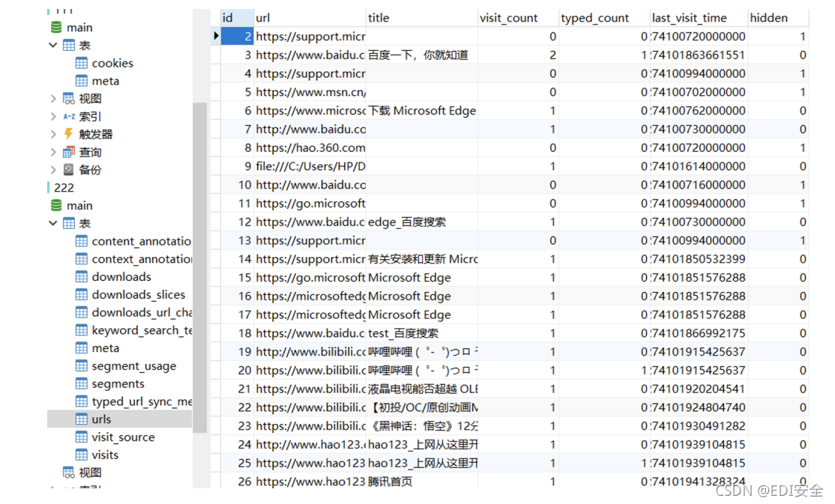Viewport: 835px width, 504px height.
Task: Click the typed_count column header
Action: coord(604,17)
